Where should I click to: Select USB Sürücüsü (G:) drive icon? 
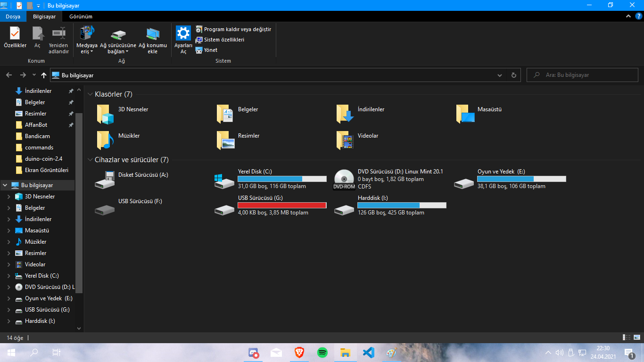click(224, 209)
